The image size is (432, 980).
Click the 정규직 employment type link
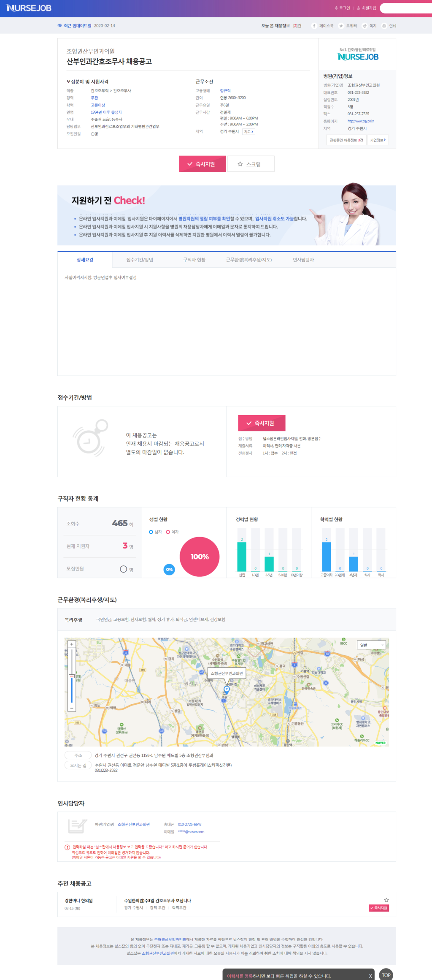(x=225, y=91)
